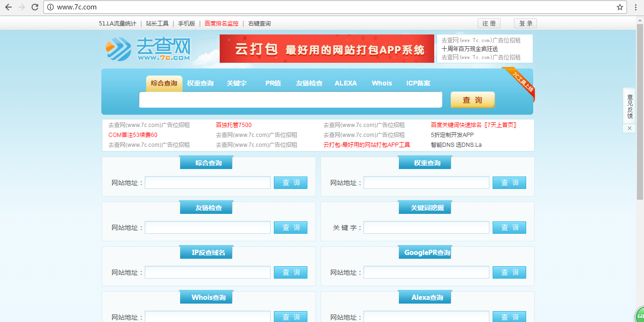This screenshot has height=322, width=644.
Task: Click the 去查网 logo
Action: [148, 49]
